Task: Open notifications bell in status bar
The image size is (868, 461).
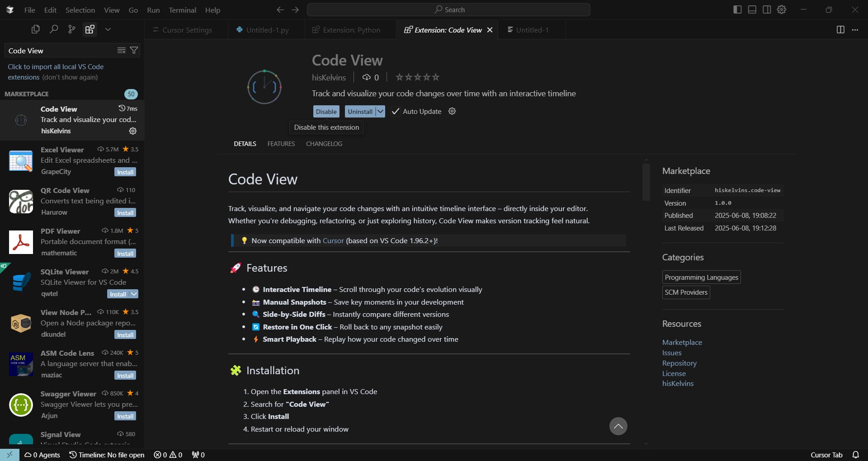Action: tap(856, 455)
